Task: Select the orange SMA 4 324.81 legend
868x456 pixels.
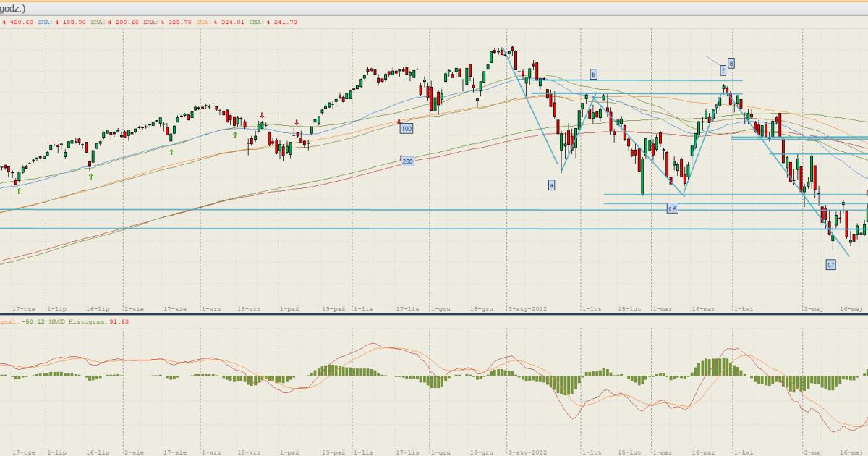Action: 221,22
